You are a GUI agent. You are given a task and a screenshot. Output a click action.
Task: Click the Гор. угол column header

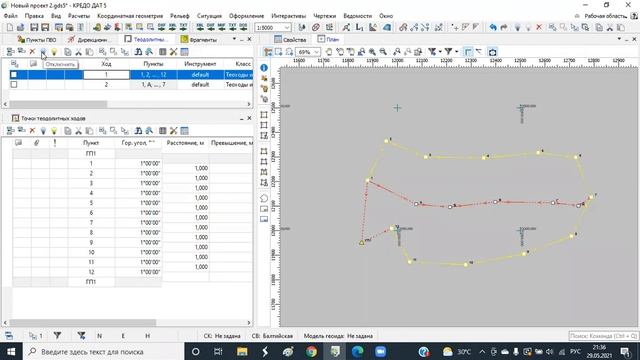pyautogui.click(x=138, y=143)
